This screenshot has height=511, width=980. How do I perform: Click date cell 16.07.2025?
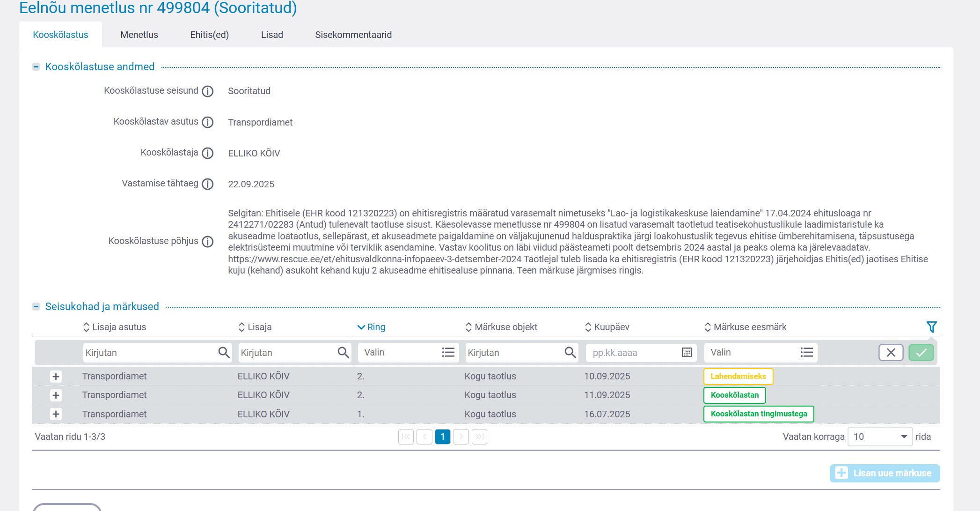click(x=607, y=414)
